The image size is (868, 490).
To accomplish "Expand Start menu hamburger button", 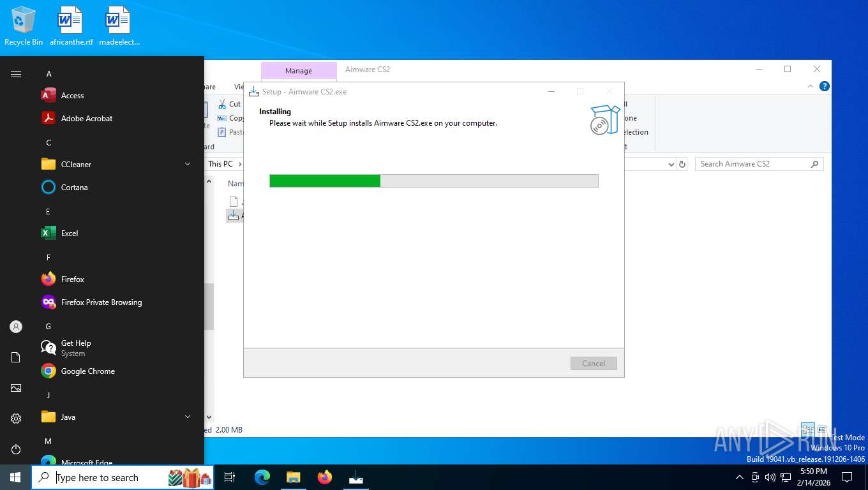I will (16, 74).
